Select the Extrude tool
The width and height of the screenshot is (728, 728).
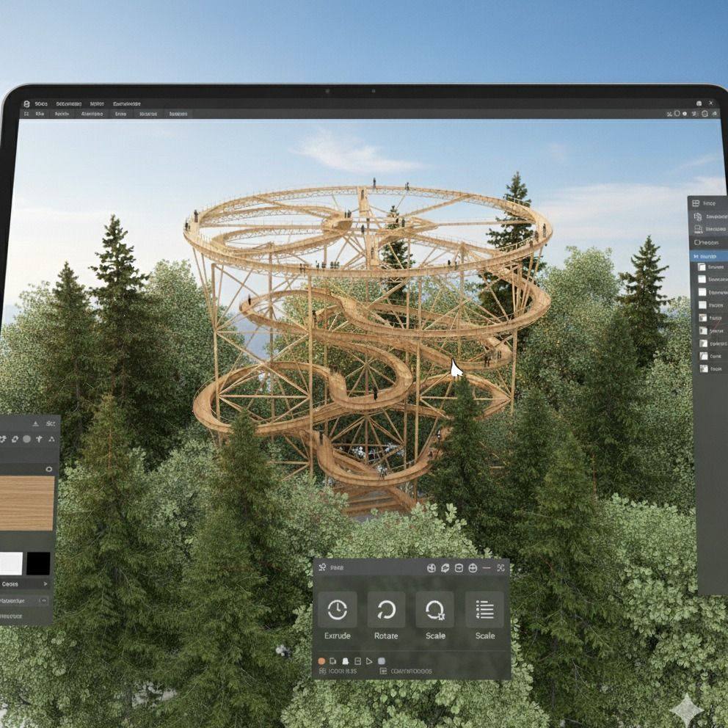(x=337, y=610)
